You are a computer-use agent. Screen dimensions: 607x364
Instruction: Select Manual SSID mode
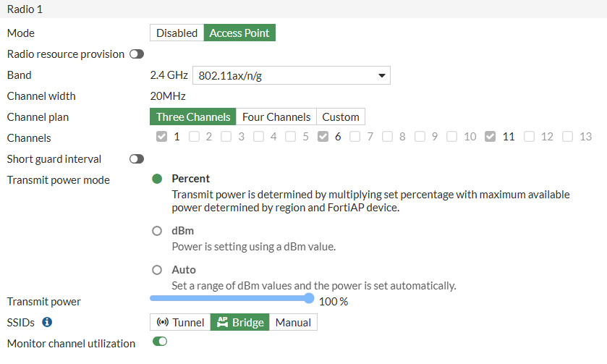point(293,322)
